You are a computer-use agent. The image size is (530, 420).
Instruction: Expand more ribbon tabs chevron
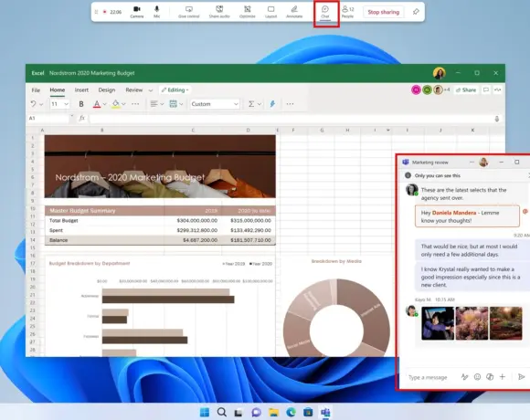tap(151, 90)
